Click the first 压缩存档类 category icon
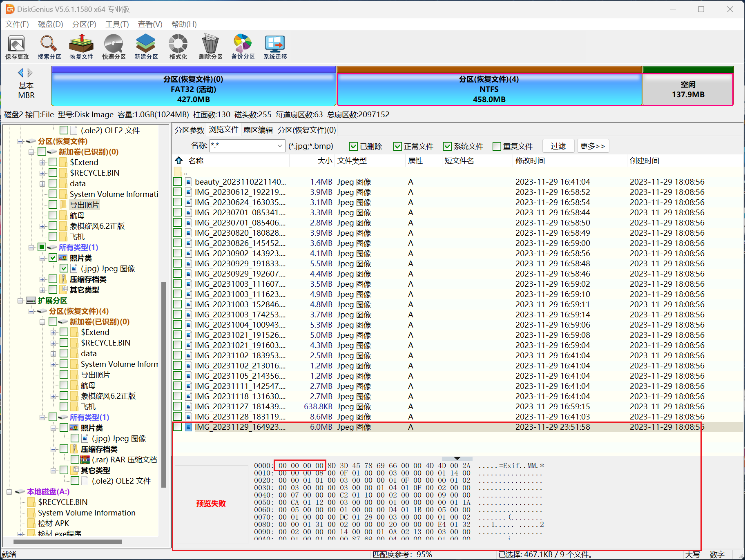 63,279
